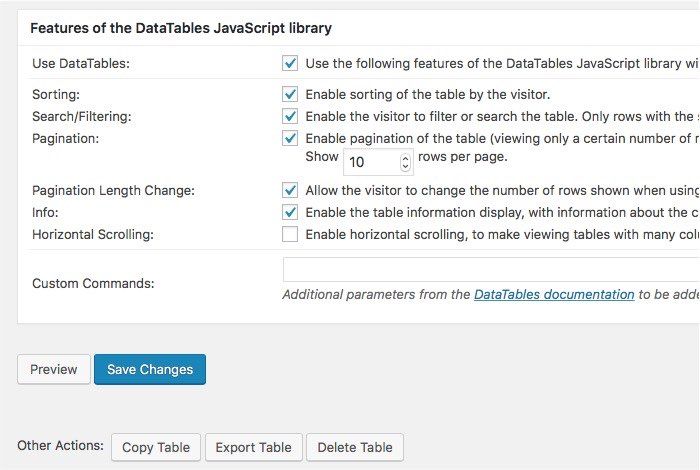Viewport: 700px width, 470px height.
Task: Uncheck the Use DataTables checkbox
Action: (290, 63)
